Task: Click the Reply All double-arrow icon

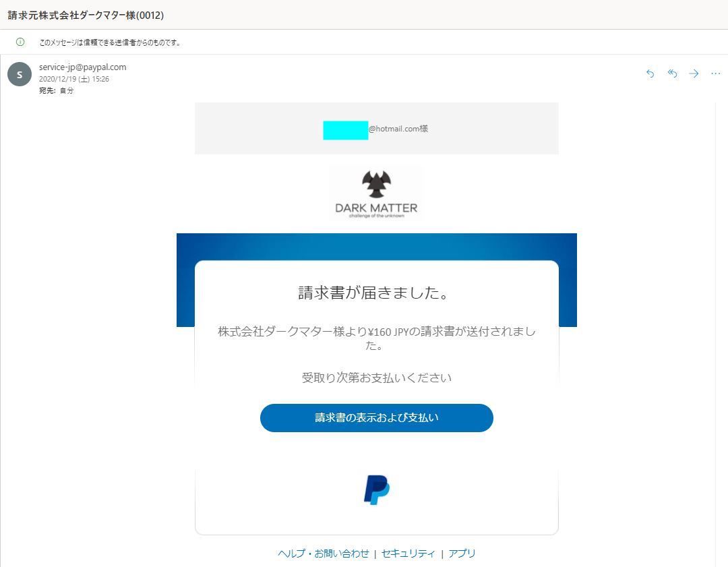Action: click(672, 73)
